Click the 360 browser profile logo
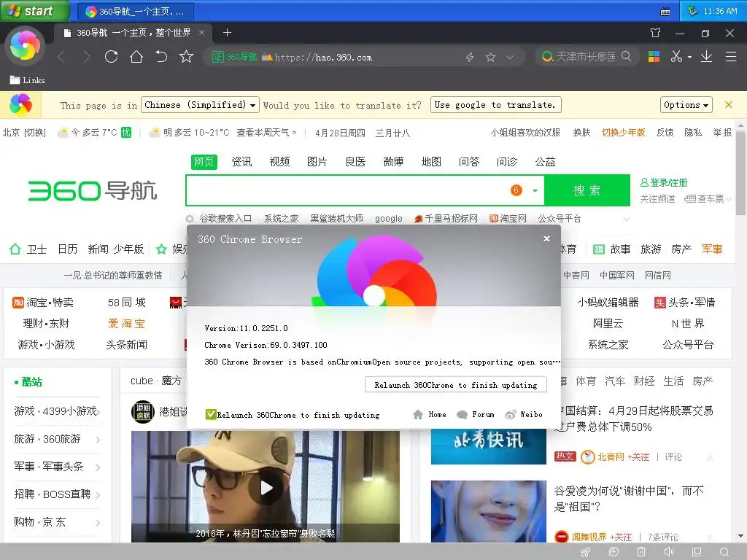Viewport: 747px width, 560px height. point(25,45)
